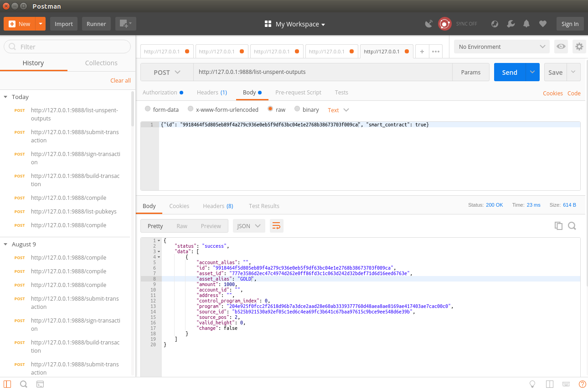Screen dimensions: 588x391
Task: Add a new request tab with plus
Action: pyautogui.click(x=422, y=52)
